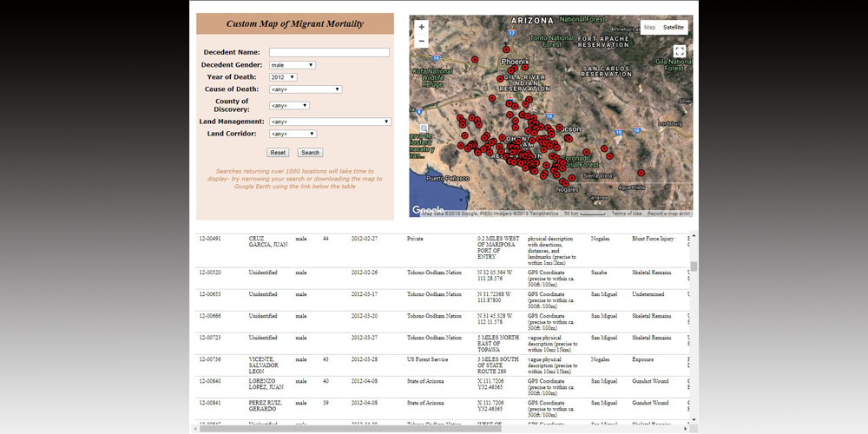Zoom out of the map with minus button

tap(421, 41)
